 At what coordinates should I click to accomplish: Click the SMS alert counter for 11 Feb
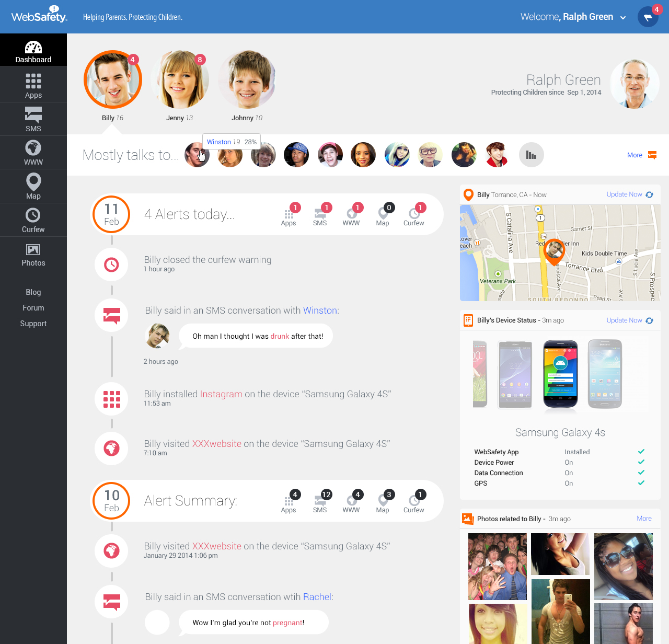(x=320, y=214)
